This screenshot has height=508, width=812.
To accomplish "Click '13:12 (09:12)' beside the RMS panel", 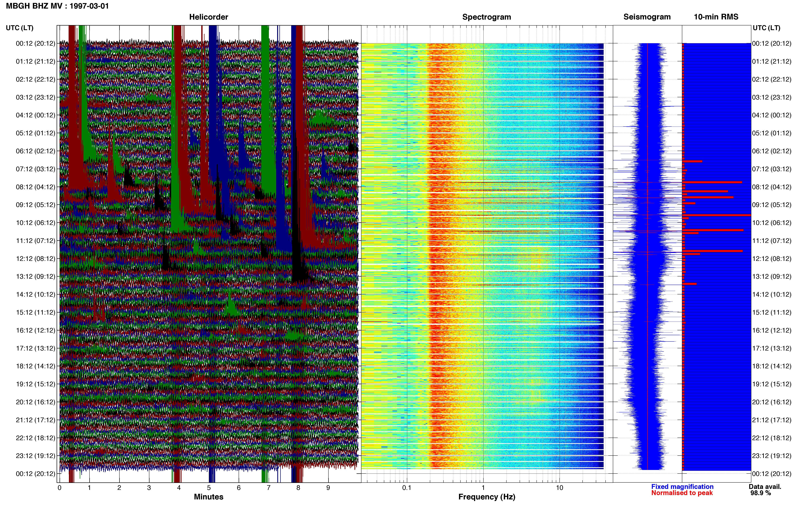I will click(x=772, y=277).
